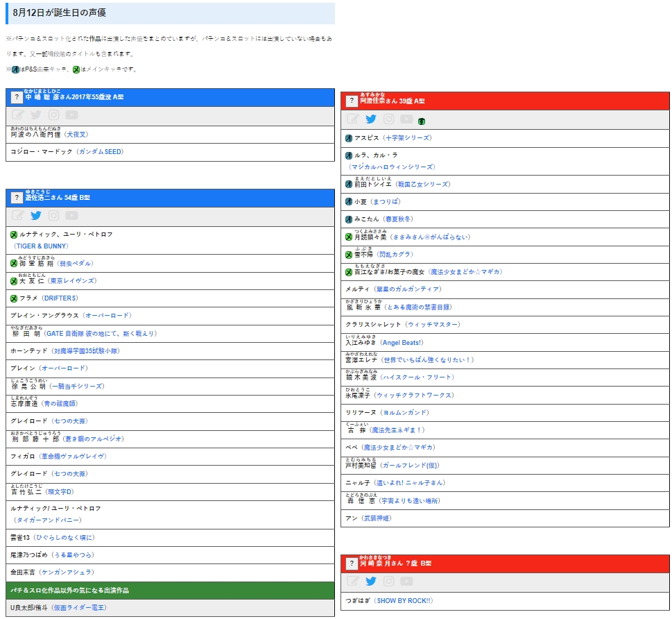The width and height of the screenshot is (672, 619).
Task: Open the 犬夜叉 link
Action: click(x=77, y=135)
